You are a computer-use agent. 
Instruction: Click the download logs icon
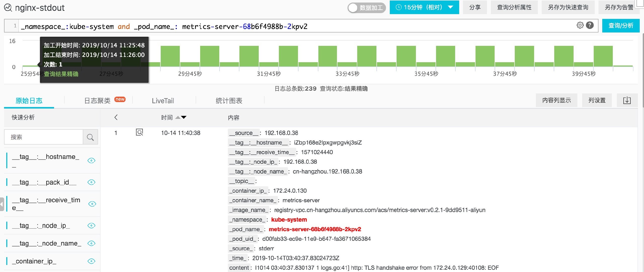(627, 100)
